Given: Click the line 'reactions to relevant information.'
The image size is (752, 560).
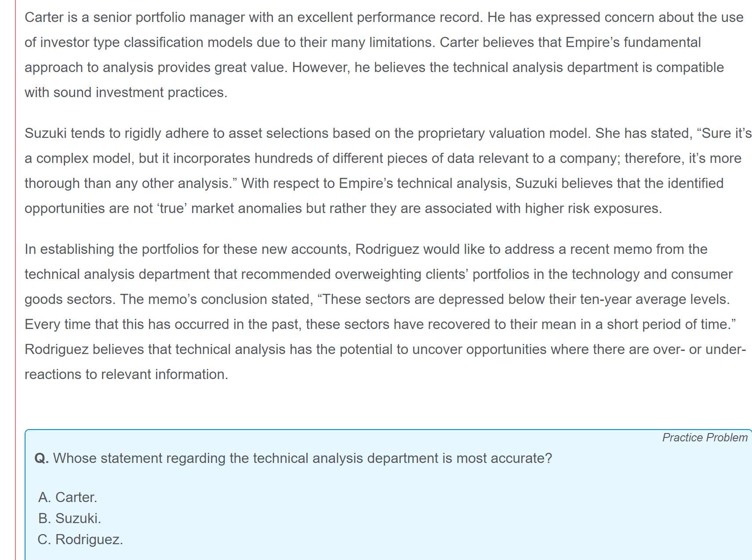Looking at the screenshot, I should (x=127, y=375).
